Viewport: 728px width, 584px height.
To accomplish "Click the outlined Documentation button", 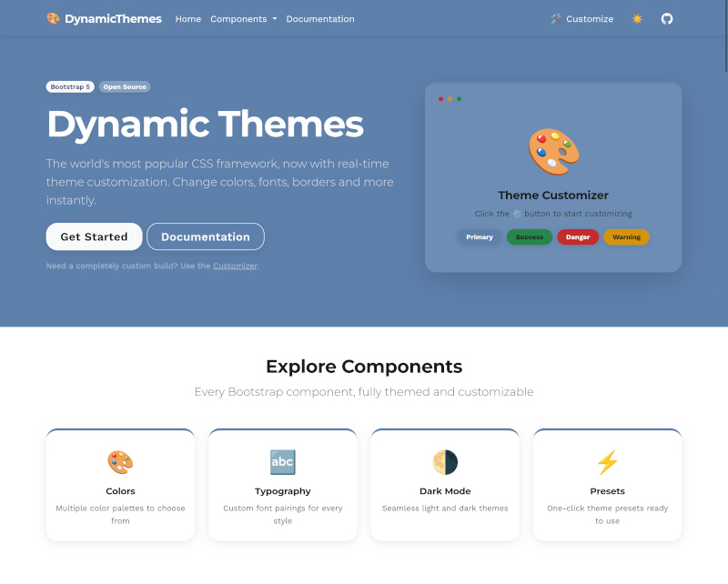I will tap(205, 236).
